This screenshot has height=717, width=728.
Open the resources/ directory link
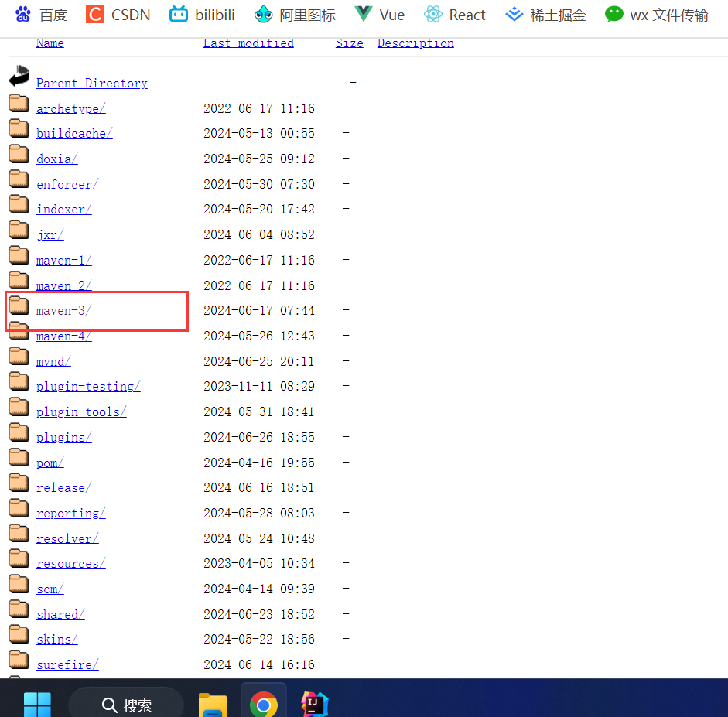(71, 564)
